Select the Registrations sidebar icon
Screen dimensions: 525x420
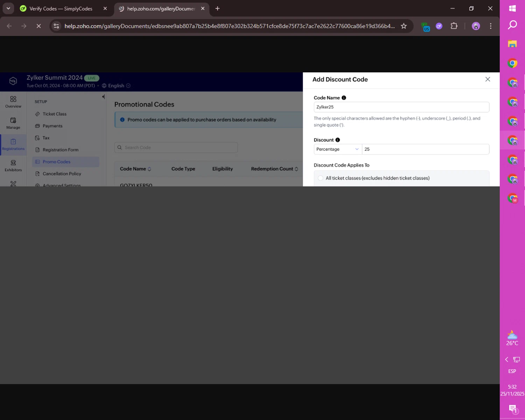pyautogui.click(x=13, y=144)
